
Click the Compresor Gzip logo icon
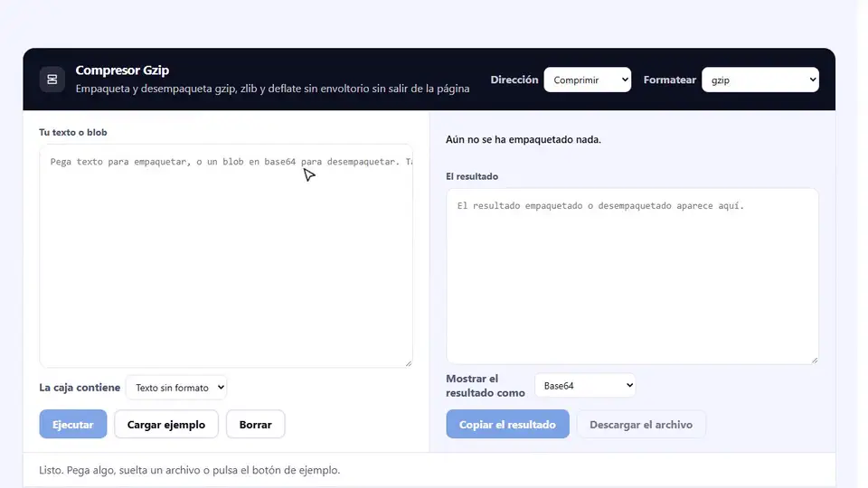tap(52, 80)
